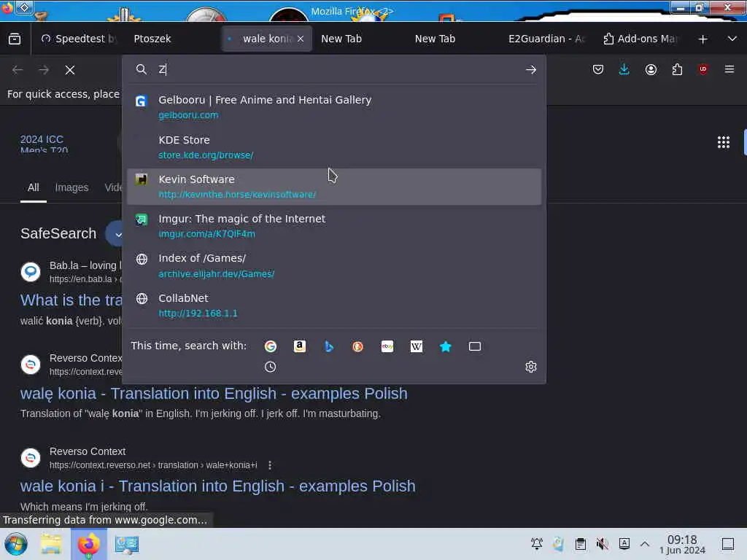
Task: Search in History clock icon
Action: [270, 367]
